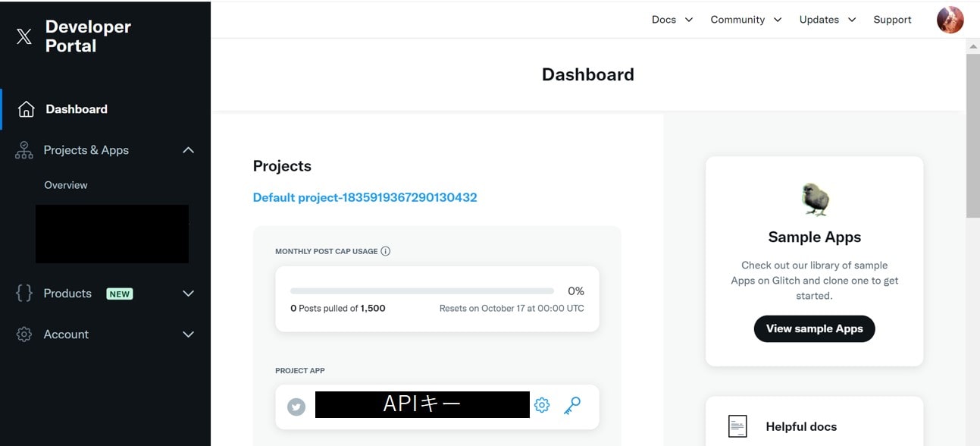The height and width of the screenshot is (446, 980).
Task: Click the monthly post cap progress bar
Action: 422,291
